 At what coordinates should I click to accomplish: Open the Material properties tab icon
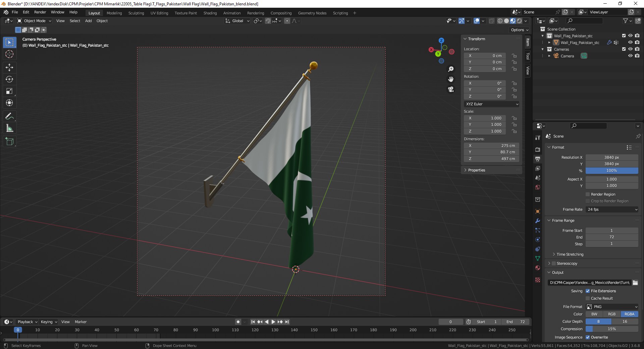pyautogui.click(x=538, y=268)
